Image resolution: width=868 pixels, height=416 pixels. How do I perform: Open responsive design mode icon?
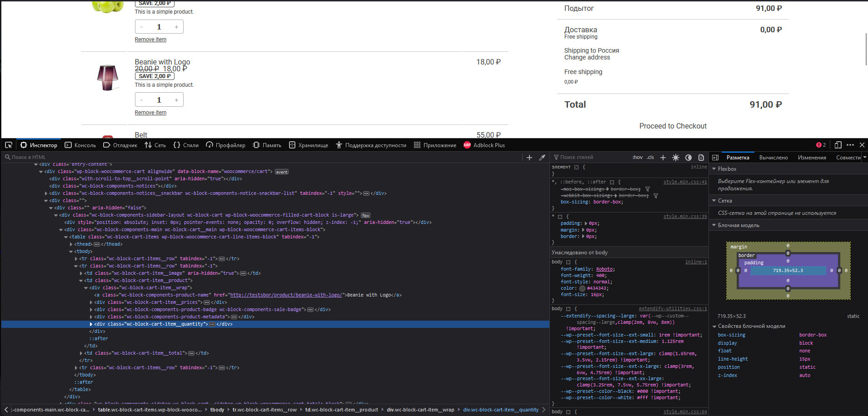(x=838, y=145)
